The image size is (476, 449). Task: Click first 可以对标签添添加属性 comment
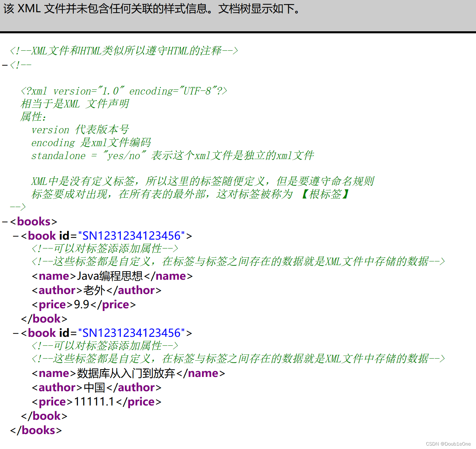click(105, 249)
